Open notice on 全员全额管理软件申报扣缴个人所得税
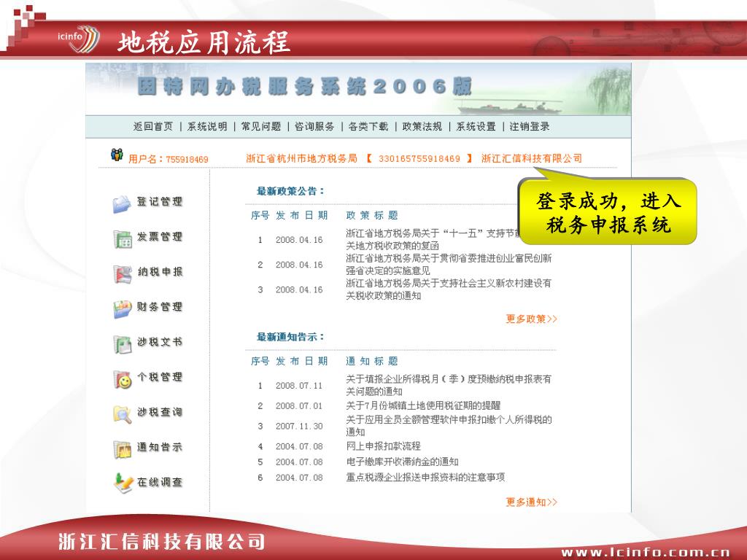 coord(449,426)
